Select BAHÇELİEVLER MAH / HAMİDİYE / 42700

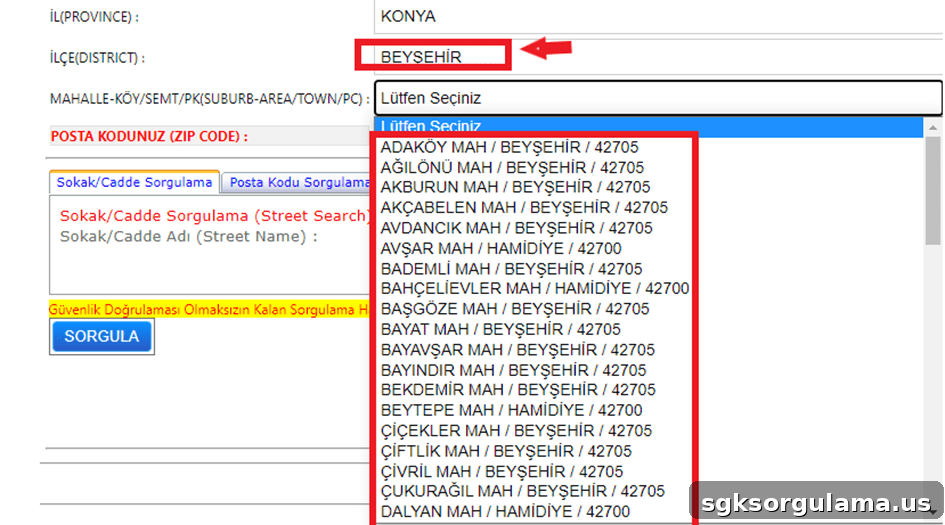[x=648, y=289]
